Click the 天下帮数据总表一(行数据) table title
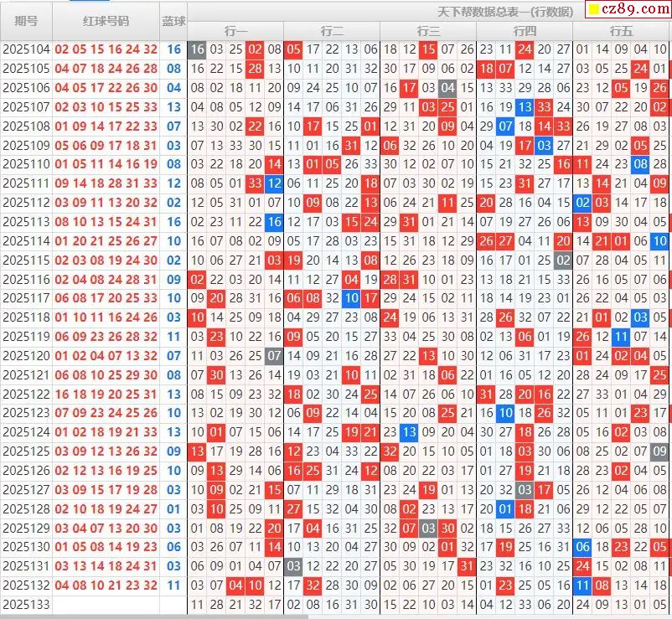Viewport: 672px width, 619px height. click(x=505, y=12)
